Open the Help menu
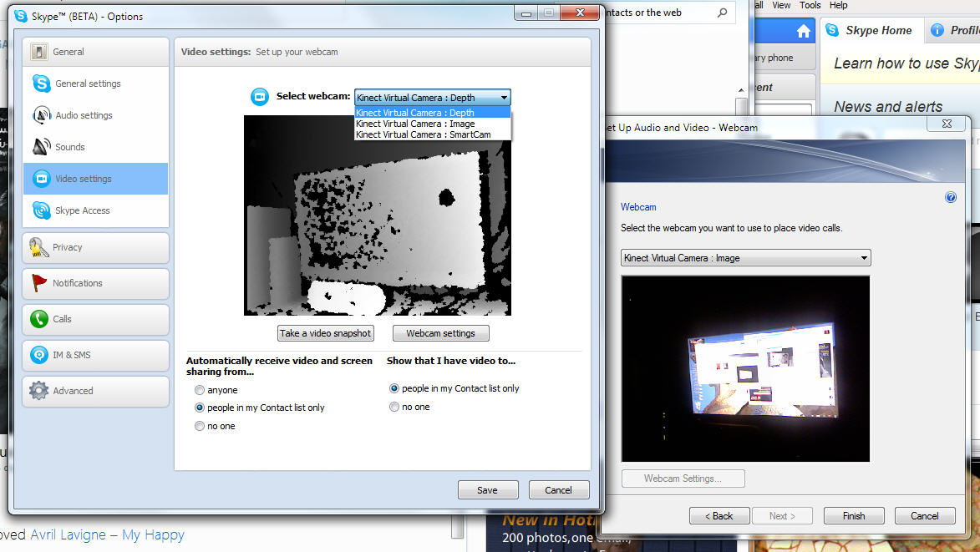The width and height of the screenshot is (980, 552). (838, 5)
